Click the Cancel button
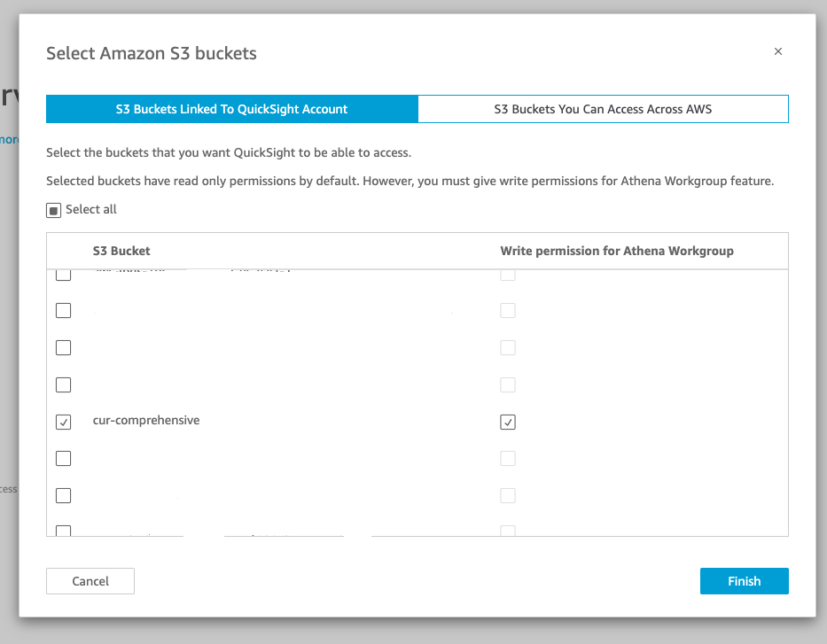827x644 pixels. [90, 581]
